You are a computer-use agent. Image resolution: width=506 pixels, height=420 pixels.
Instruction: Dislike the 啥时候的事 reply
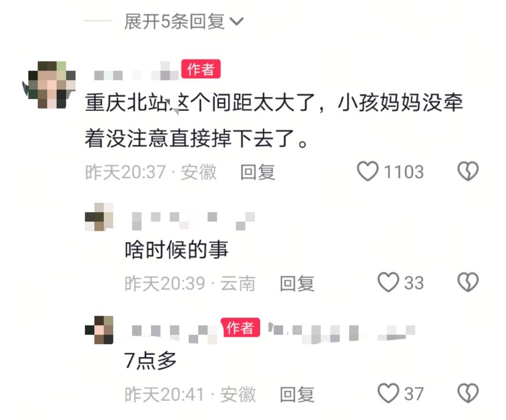point(468,282)
